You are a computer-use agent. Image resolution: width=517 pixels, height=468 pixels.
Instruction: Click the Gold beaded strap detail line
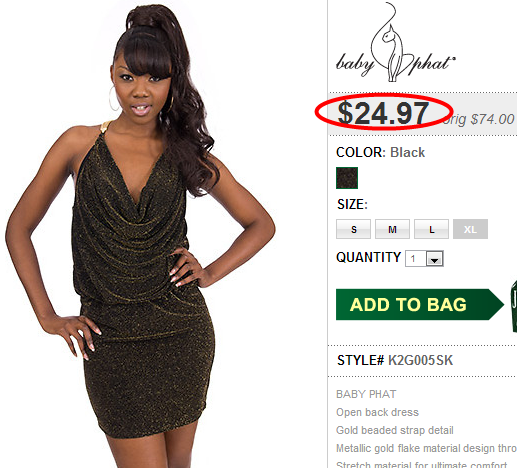395,430
